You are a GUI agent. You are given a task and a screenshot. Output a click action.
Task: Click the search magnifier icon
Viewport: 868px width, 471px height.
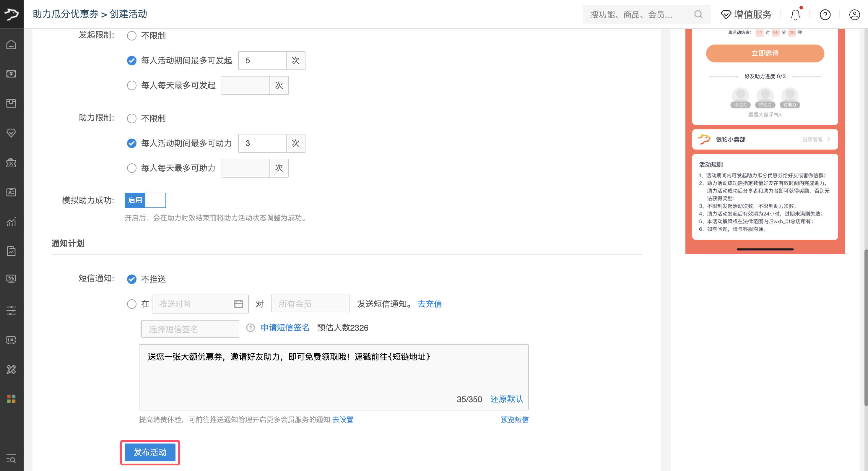click(698, 14)
